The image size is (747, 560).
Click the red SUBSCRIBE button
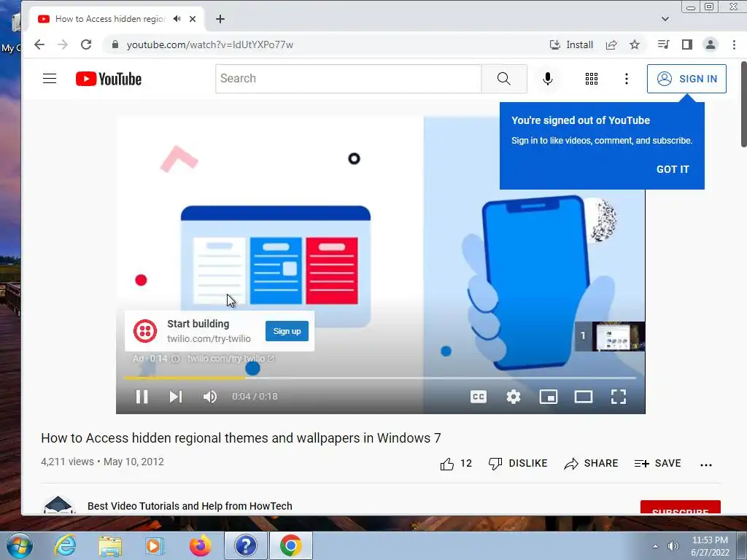pyautogui.click(x=681, y=507)
